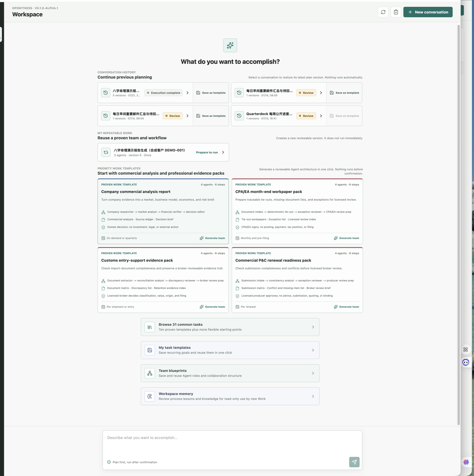474x476 pixels.
Task: Click the Plan first, run after confirmation label
Action: [x=135, y=462]
